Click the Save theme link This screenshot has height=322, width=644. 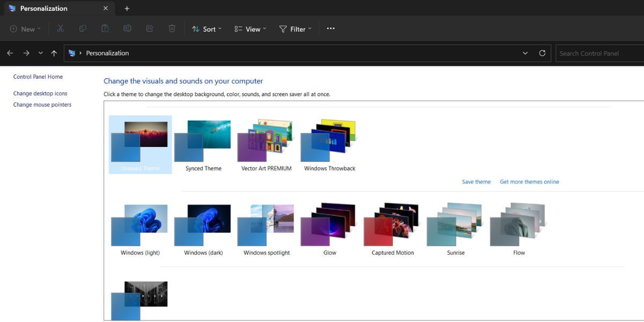click(477, 182)
